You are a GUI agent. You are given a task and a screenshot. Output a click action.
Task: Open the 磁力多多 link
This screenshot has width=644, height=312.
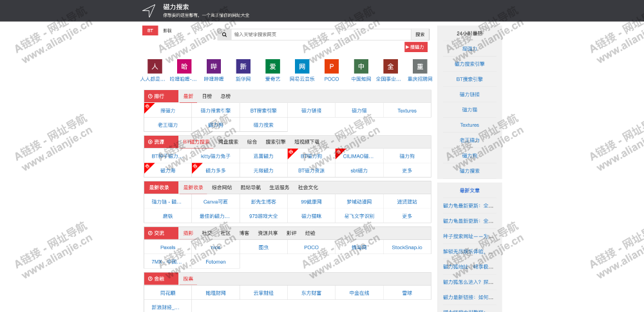coord(216,170)
